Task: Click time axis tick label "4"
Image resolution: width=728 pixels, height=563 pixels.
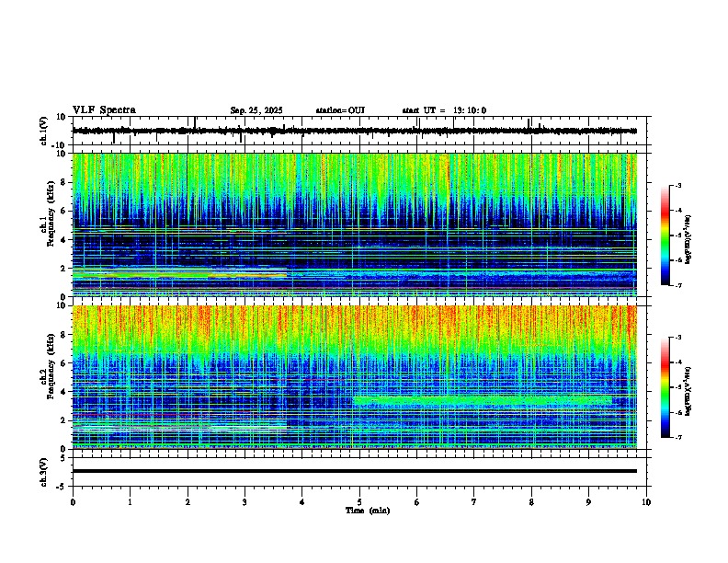Action: pyautogui.click(x=302, y=502)
